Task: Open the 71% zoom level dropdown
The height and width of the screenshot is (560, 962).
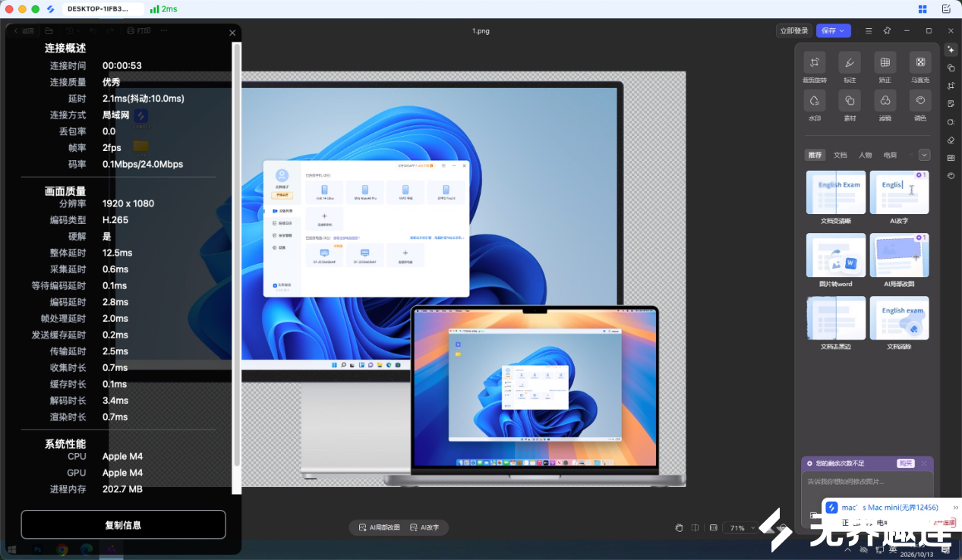Action: (x=741, y=527)
